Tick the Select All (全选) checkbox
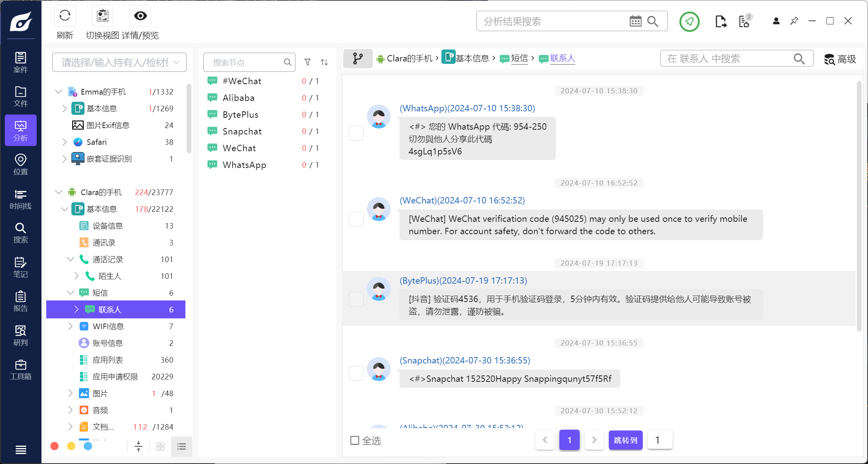 [x=354, y=440]
